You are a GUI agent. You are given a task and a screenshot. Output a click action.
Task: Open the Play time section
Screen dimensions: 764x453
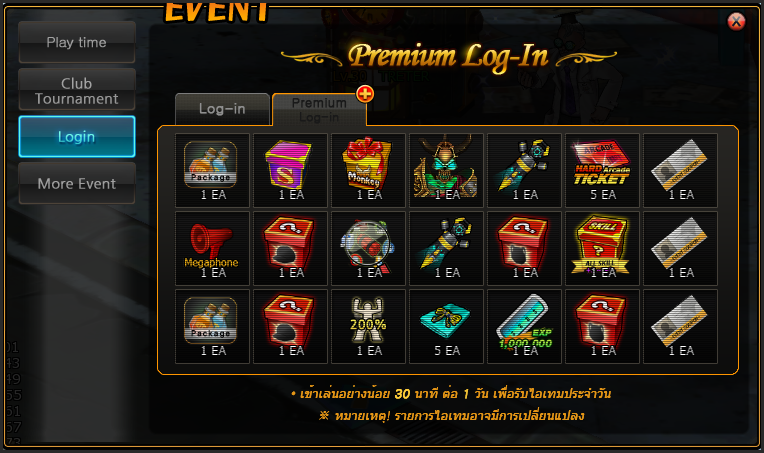click(77, 42)
